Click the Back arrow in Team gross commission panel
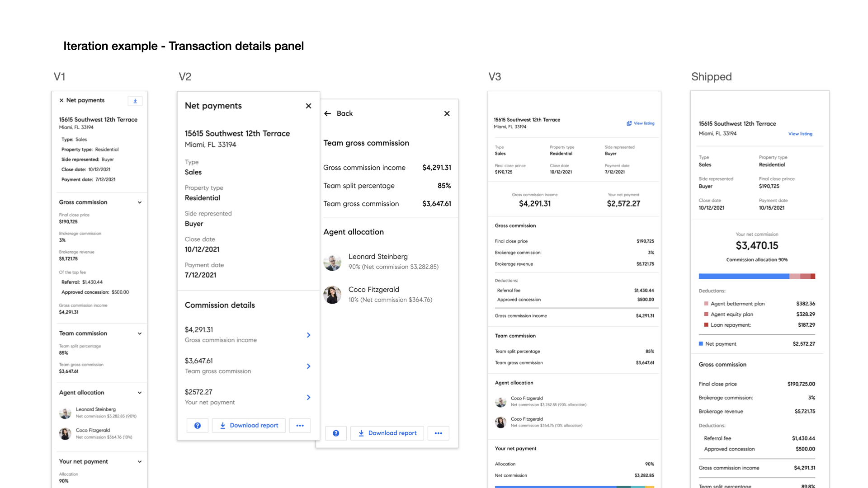Screen dimensions: 868x488 [327, 113]
